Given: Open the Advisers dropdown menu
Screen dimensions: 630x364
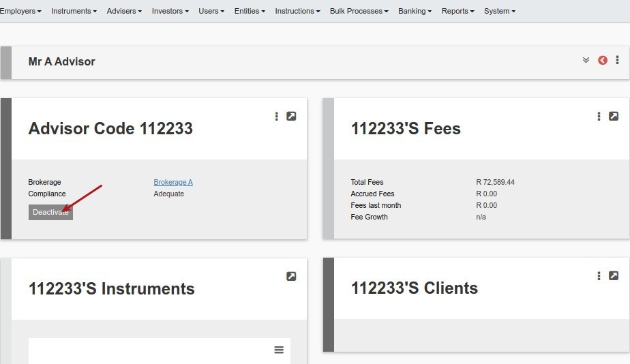Looking at the screenshot, I should tap(124, 12).
